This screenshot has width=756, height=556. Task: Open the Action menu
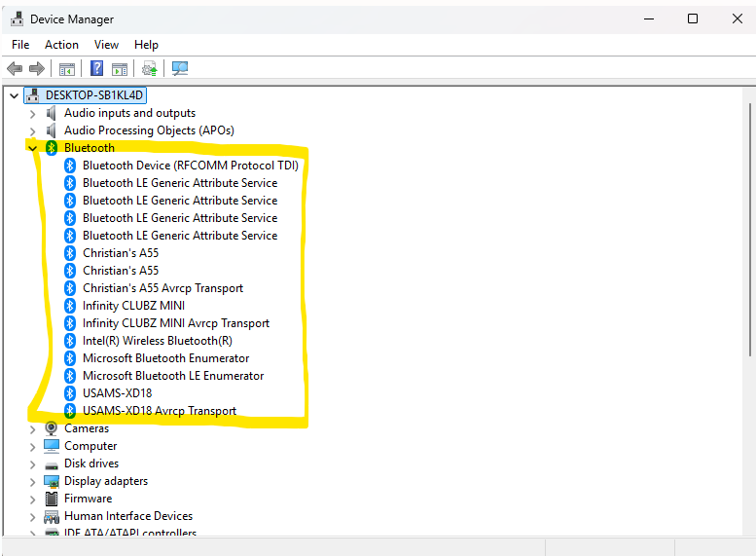click(61, 45)
